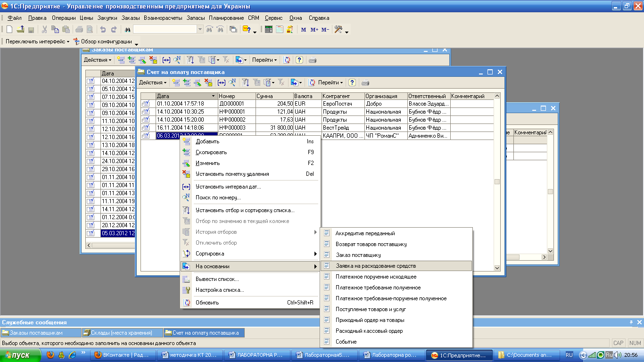Click Add icon in Заказы поставщикам toolbar

click(x=121, y=60)
